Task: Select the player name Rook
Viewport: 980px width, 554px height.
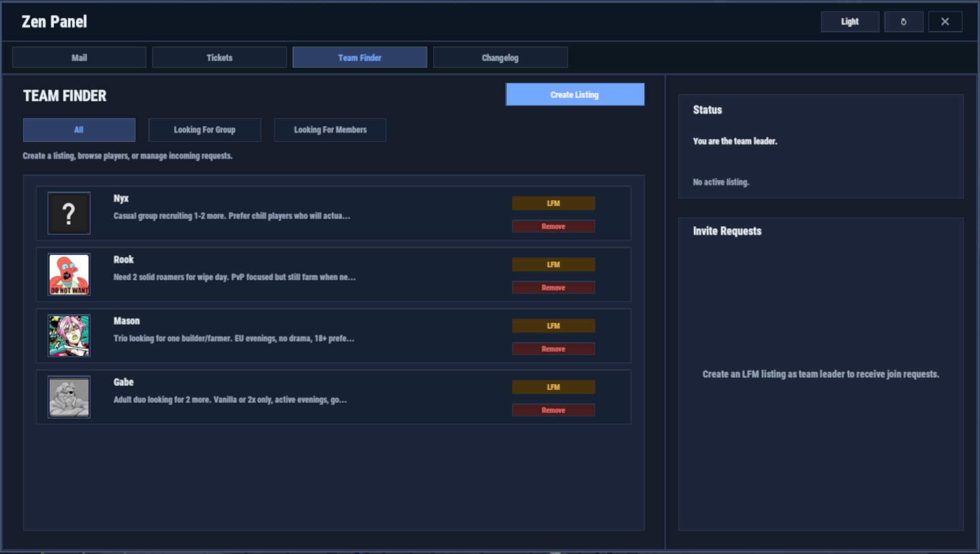Action: pos(123,259)
